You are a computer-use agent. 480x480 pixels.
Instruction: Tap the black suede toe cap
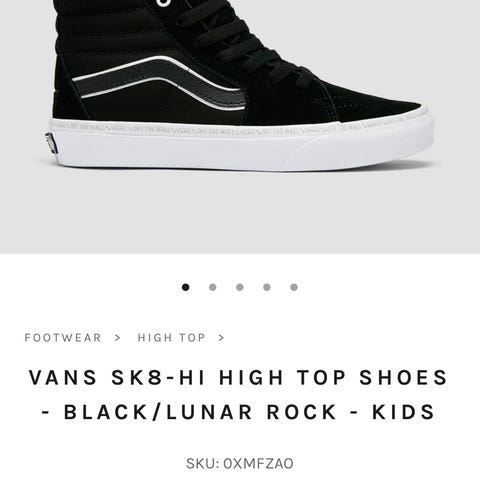373,102
